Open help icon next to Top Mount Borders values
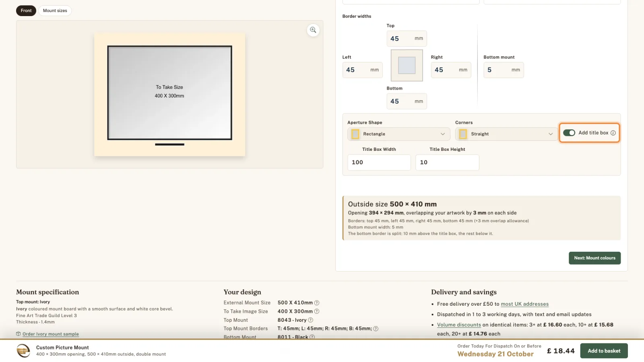The width and height of the screenshot is (644, 362). (x=376, y=329)
